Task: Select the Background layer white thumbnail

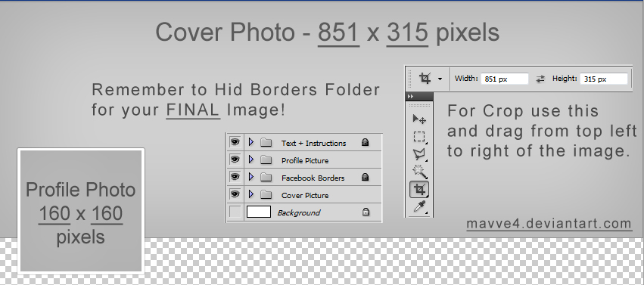Action: pyautogui.click(x=259, y=212)
